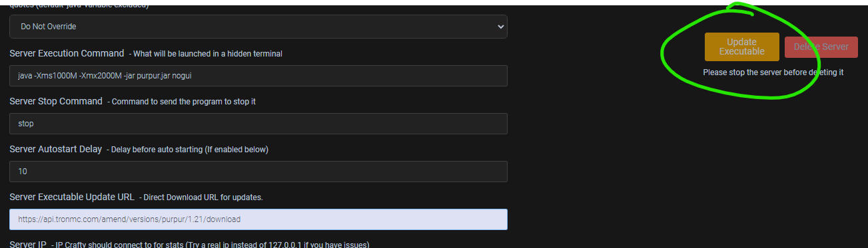Click the chevron arrow of the override dropdown
The height and width of the screenshot is (248, 868).
point(501,27)
